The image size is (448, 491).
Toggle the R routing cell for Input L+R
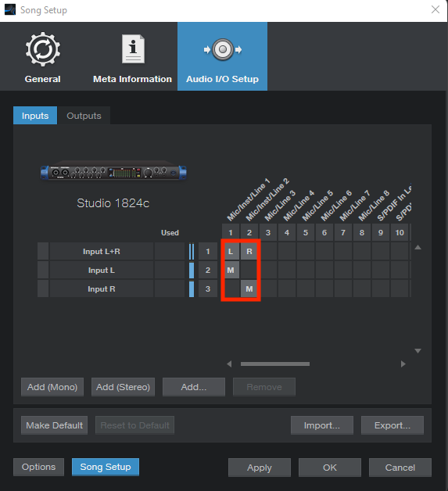(249, 251)
